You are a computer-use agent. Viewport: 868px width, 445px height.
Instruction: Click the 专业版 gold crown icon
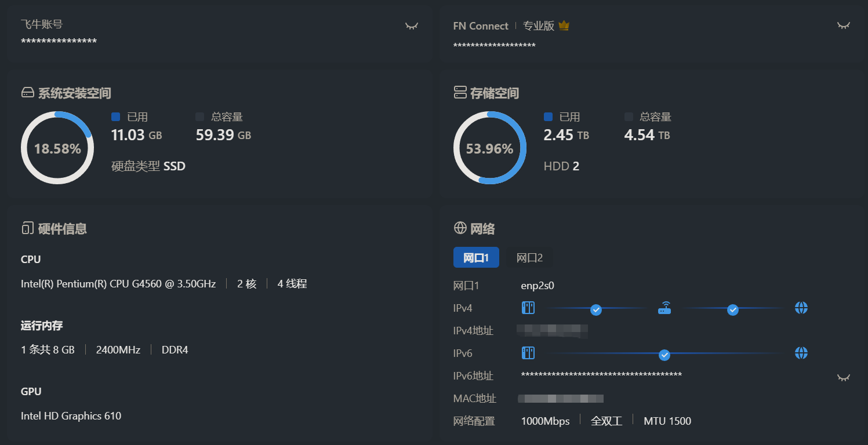coord(564,26)
